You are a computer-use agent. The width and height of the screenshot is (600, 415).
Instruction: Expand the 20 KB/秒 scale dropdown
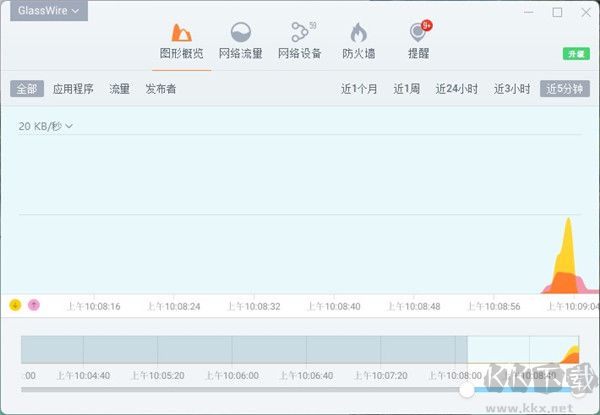[46, 126]
